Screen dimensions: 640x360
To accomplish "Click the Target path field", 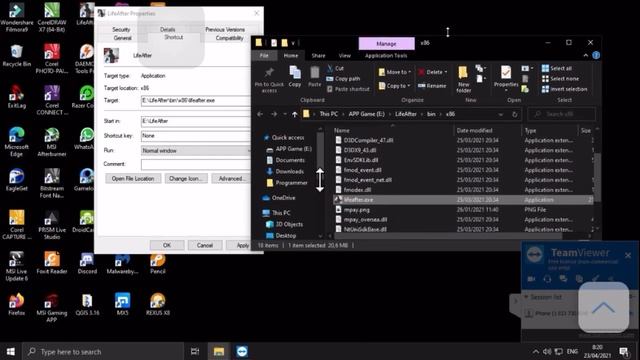I will (x=196, y=100).
